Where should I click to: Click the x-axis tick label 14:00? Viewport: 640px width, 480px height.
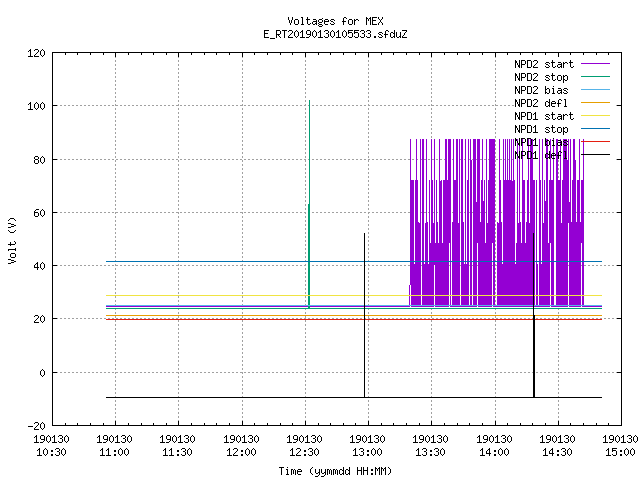tap(494, 452)
